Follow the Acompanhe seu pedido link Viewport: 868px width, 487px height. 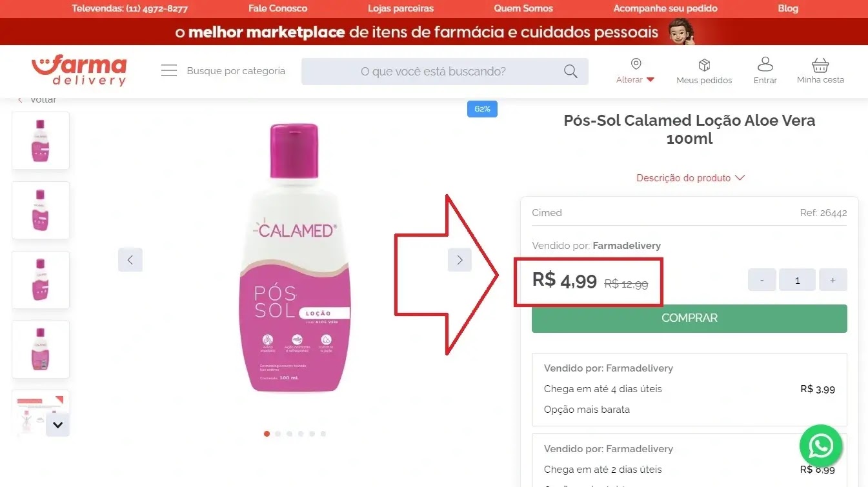[x=665, y=8]
